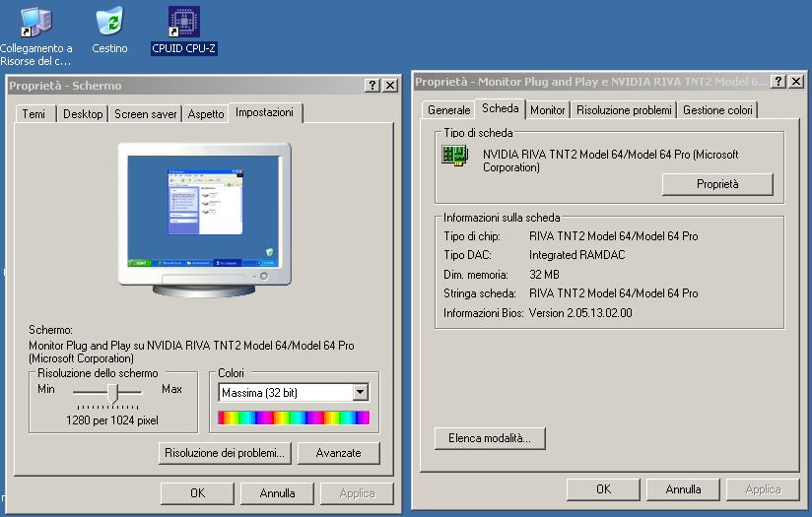
Task: Close the Monitor Plug and Play properties window
Action: [x=796, y=82]
